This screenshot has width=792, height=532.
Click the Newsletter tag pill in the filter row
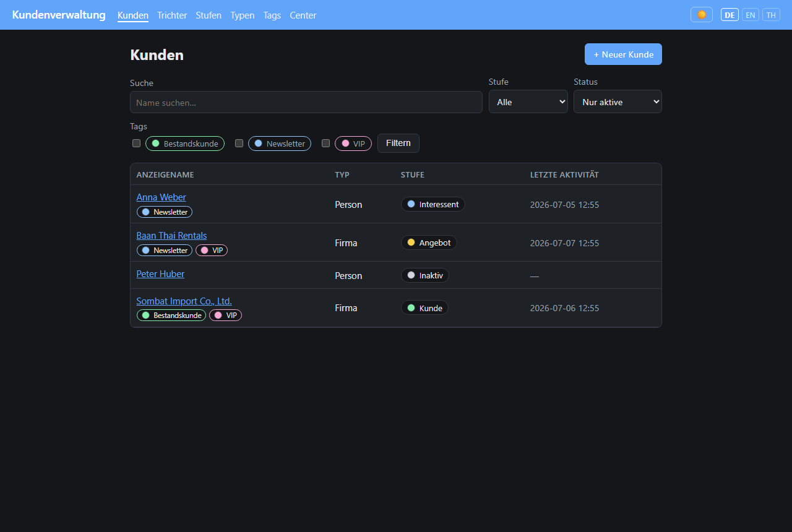tap(280, 144)
